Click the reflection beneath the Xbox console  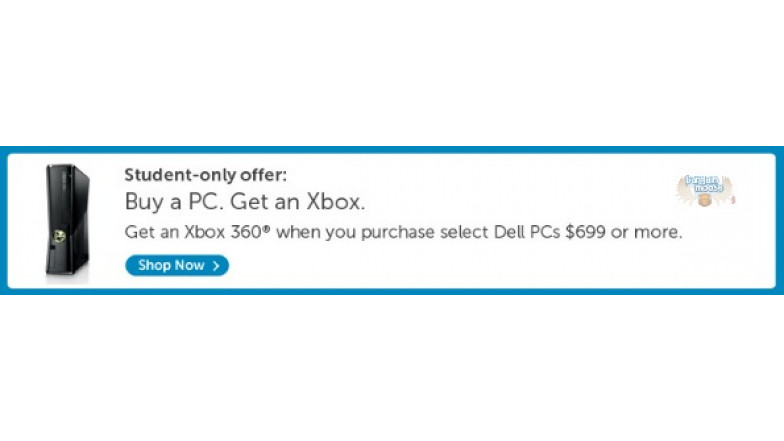(x=68, y=280)
